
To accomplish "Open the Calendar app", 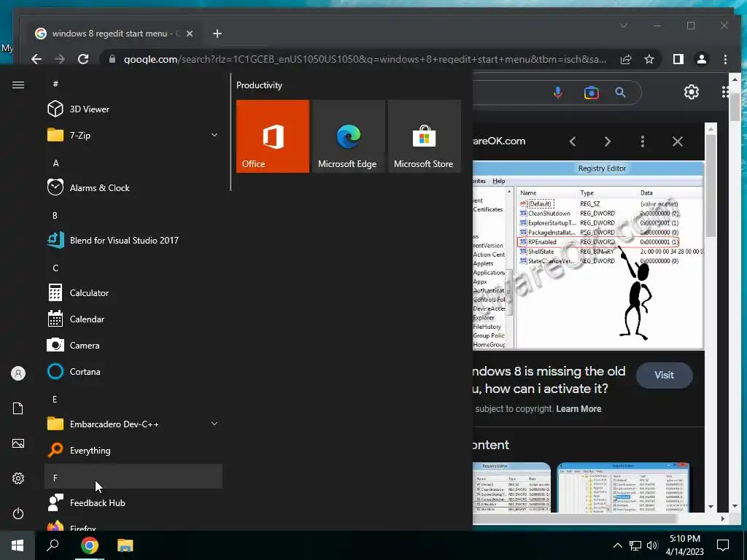I will (133, 319).
